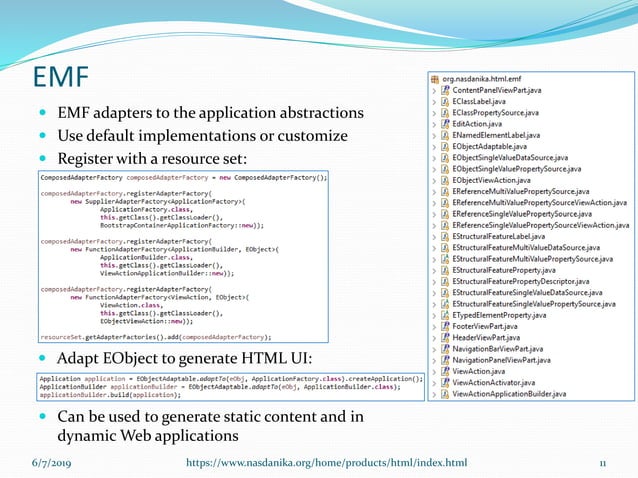Viewport: 638px width, 478px height.
Task: Expand the EStructuralFeatureProperty.java tree node
Action: tap(433, 270)
